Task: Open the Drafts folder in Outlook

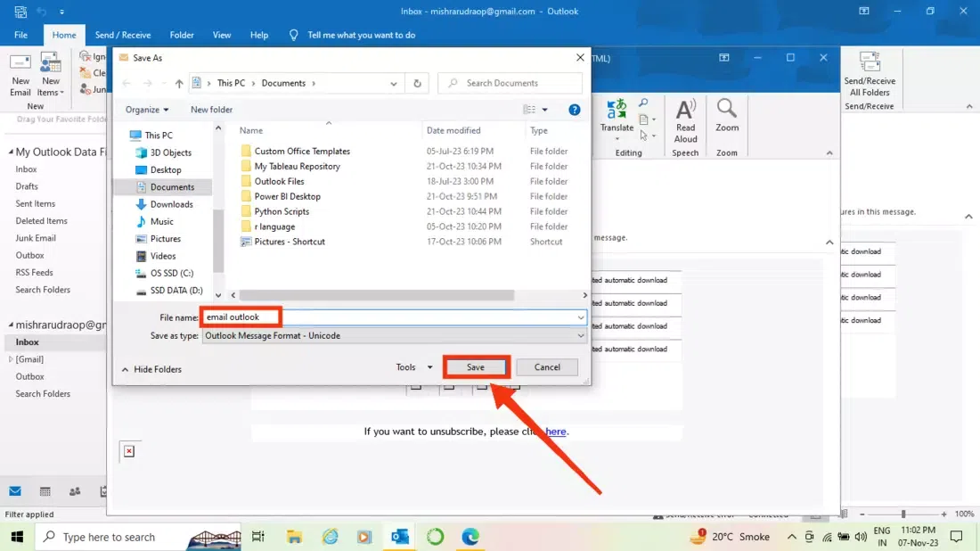Action: click(x=27, y=186)
